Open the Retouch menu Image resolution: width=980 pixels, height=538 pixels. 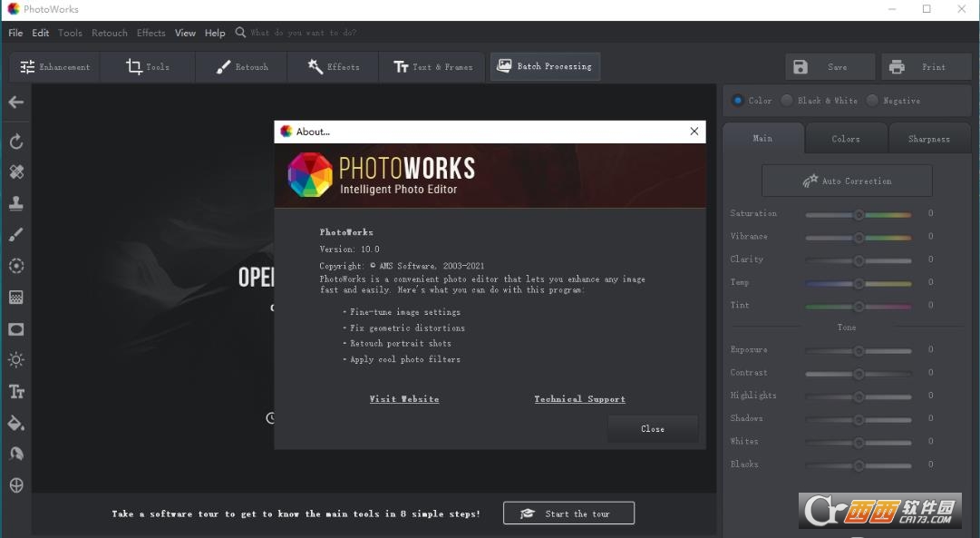pyautogui.click(x=110, y=33)
